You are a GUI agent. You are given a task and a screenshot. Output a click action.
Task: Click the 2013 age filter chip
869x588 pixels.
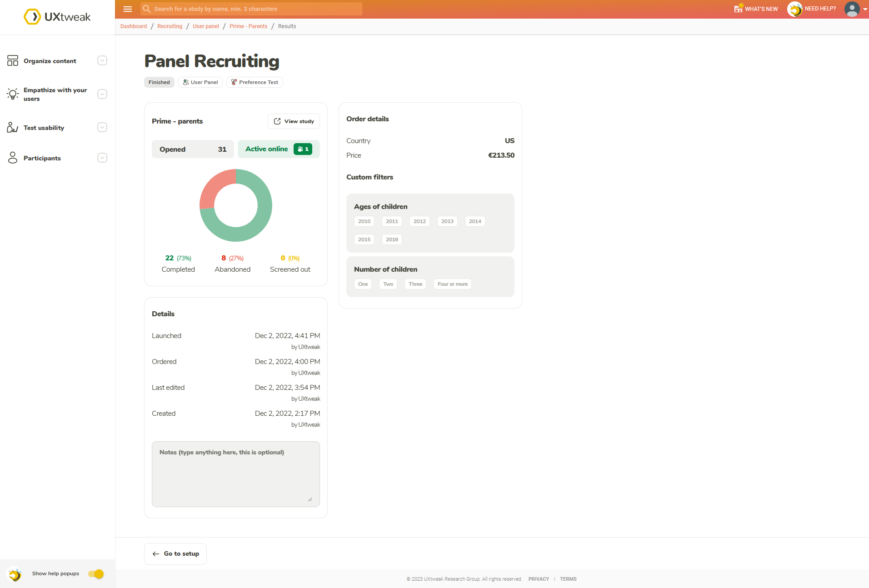click(447, 221)
